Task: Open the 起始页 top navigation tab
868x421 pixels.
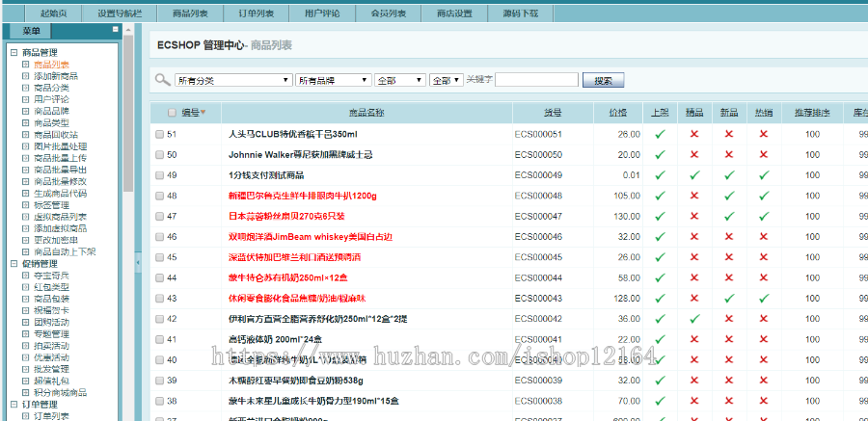Action: [x=54, y=13]
